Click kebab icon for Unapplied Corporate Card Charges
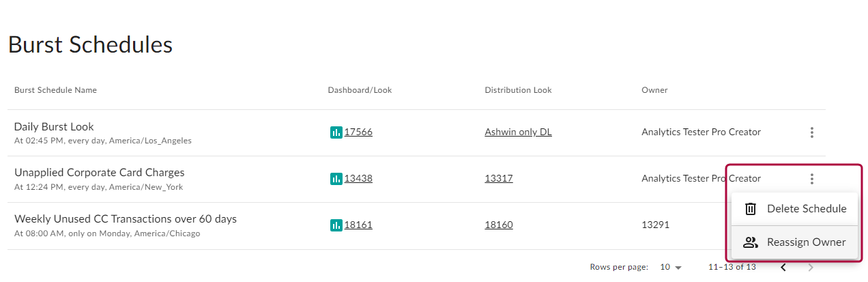Image resolution: width=868 pixels, height=282 pixels. pyautogui.click(x=811, y=179)
